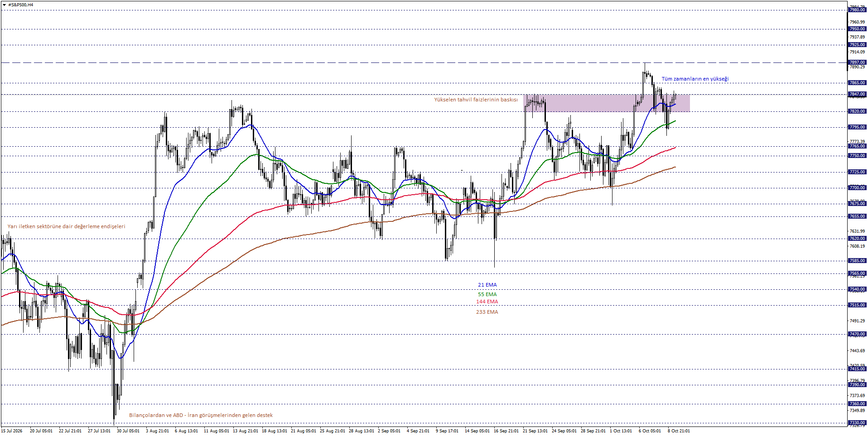Click the 7820.00 price level tag
The height and width of the screenshot is (436, 868).
tap(857, 111)
